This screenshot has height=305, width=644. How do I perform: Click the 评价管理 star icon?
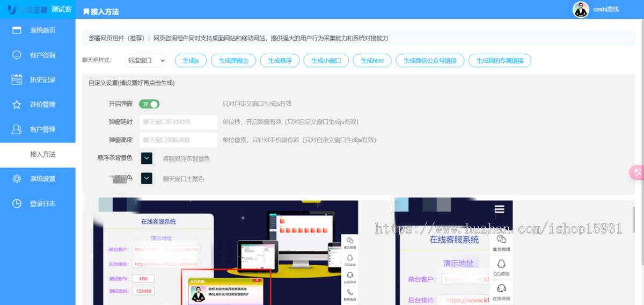[17, 104]
